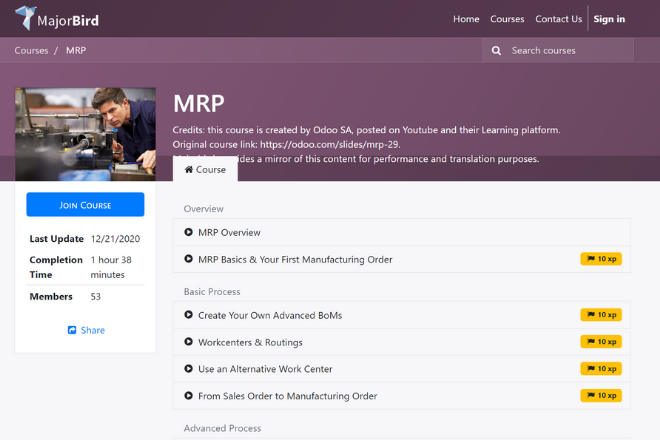
Task: Open the Home menu item
Action: click(466, 19)
